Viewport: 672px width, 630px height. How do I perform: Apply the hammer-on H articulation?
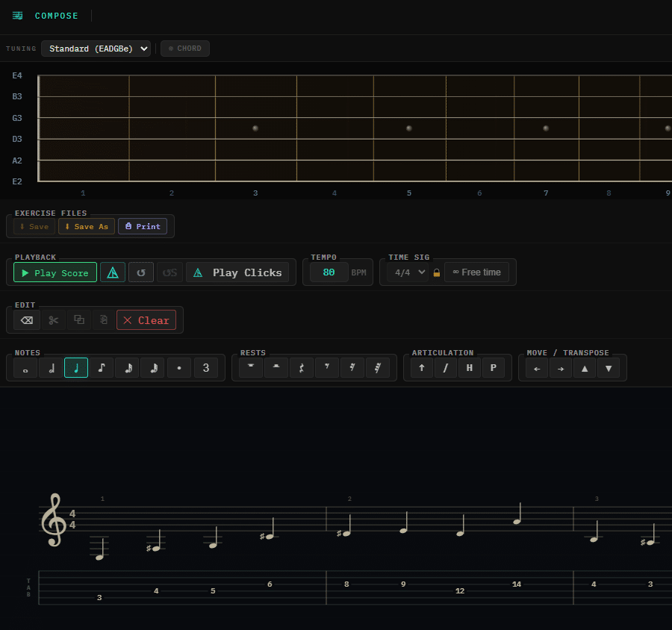click(470, 368)
